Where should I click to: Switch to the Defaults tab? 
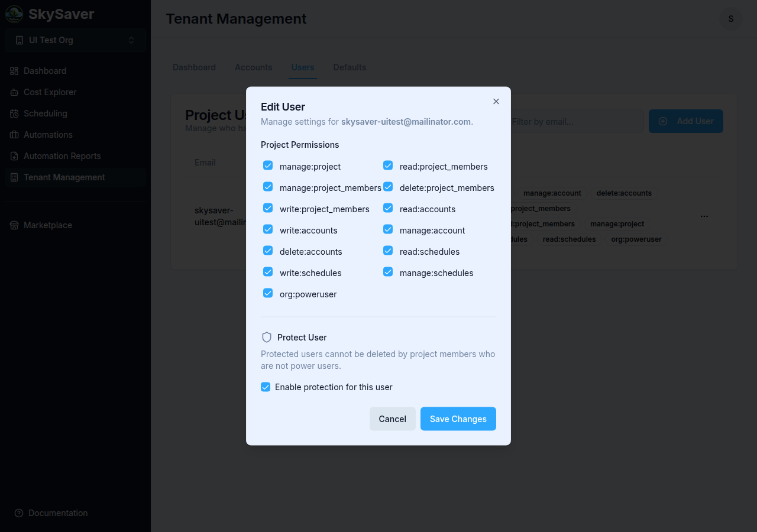point(350,67)
